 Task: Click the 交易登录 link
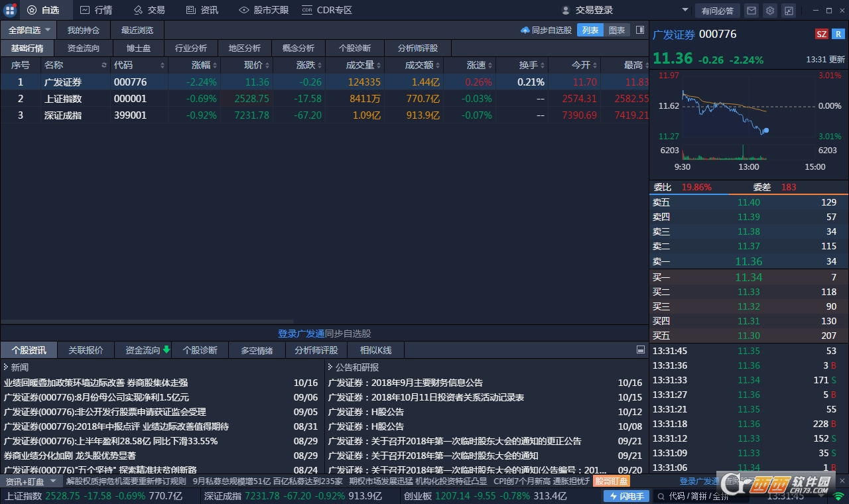point(594,10)
